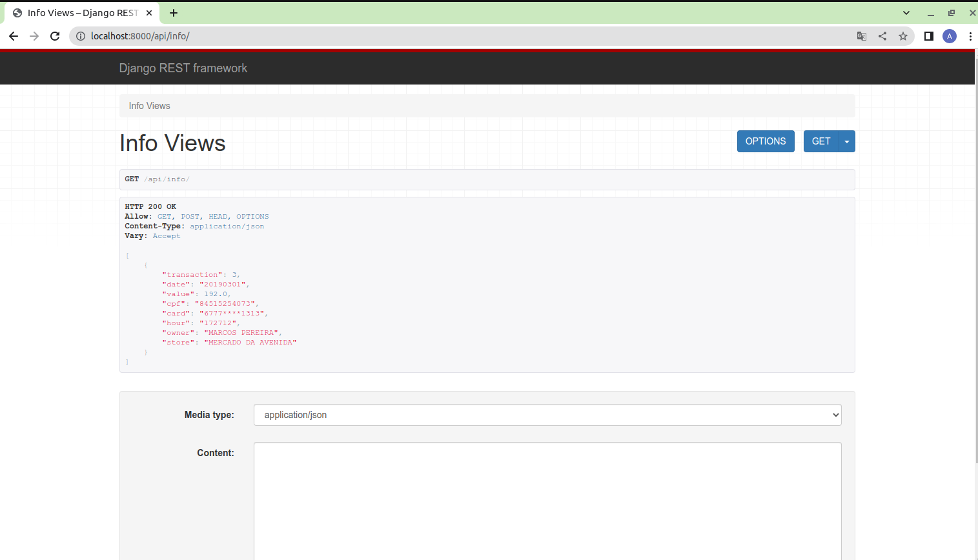978x560 pixels.
Task: Click the Content textarea field
Action: click(x=547, y=500)
